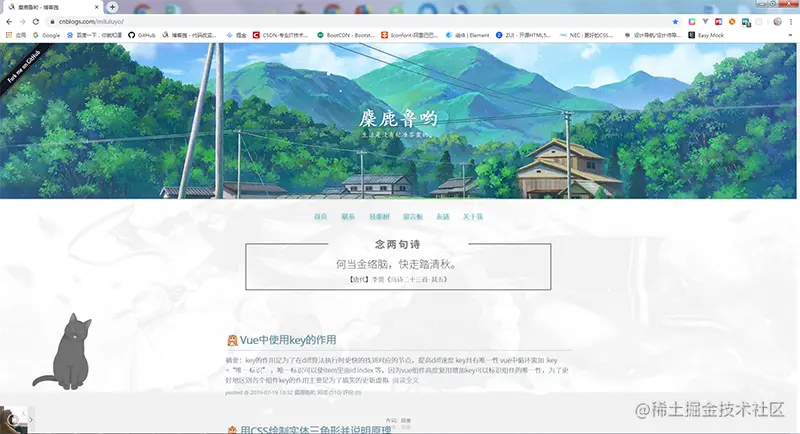The height and width of the screenshot is (434, 800).
Task: Click 阅读全文 on the Vue key post
Action: coord(406,380)
